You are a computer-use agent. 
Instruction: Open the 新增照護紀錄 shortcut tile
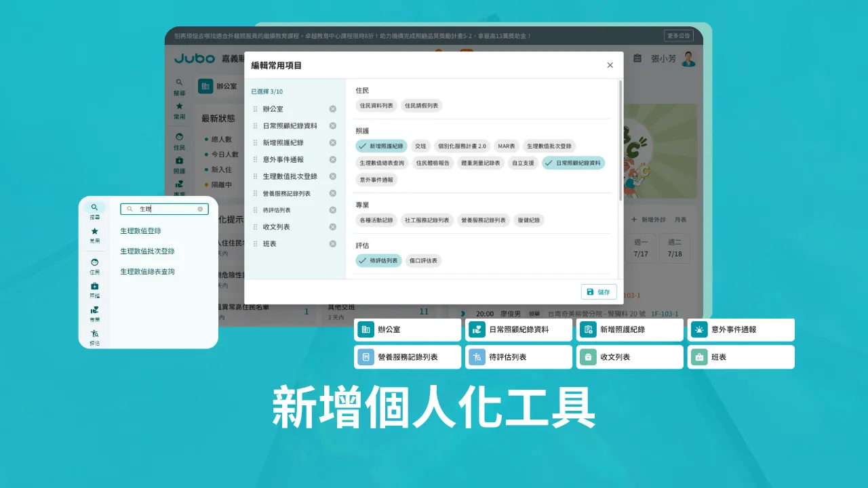[x=630, y=329]
